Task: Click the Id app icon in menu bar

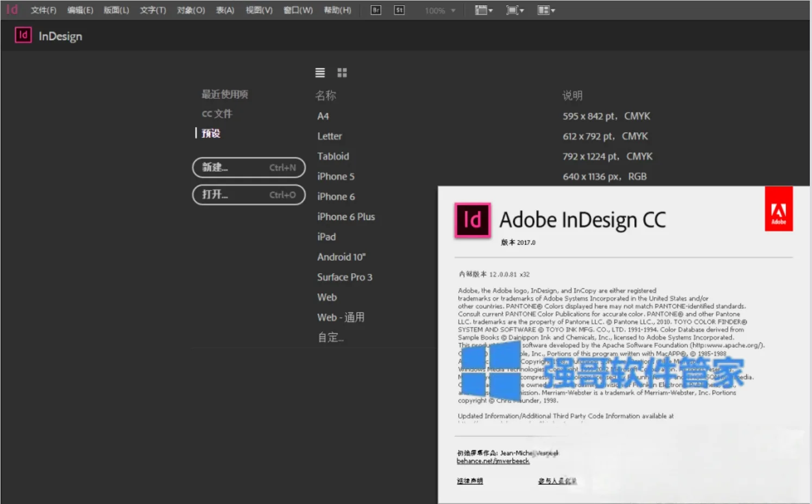Action: coord(12,10)
